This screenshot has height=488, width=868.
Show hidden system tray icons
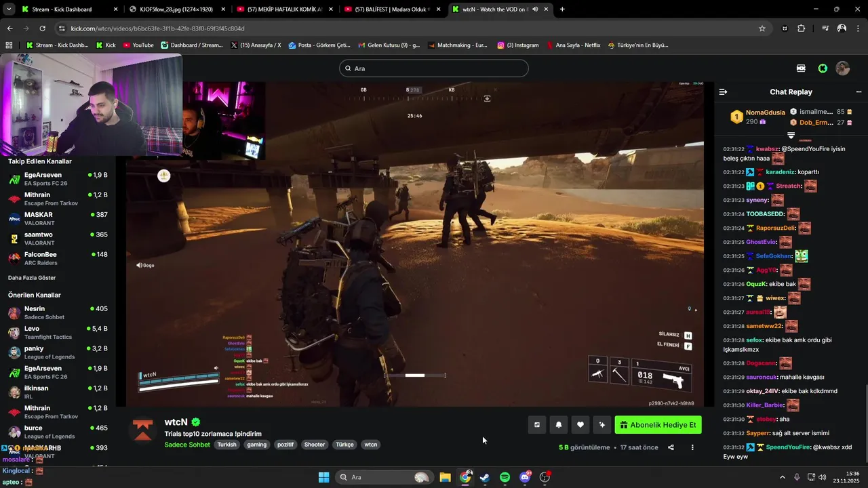(x=782, y=477)
